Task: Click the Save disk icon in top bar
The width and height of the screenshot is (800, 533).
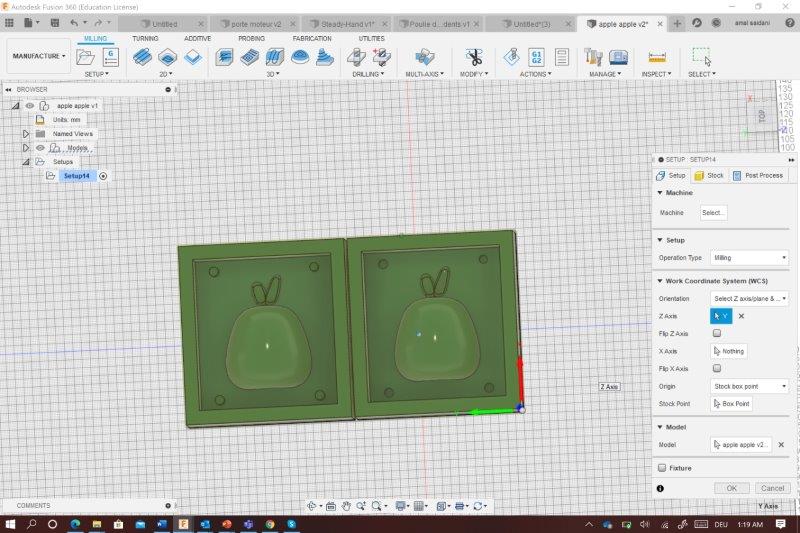Action: pyautogui.click(x=55, y=23)
